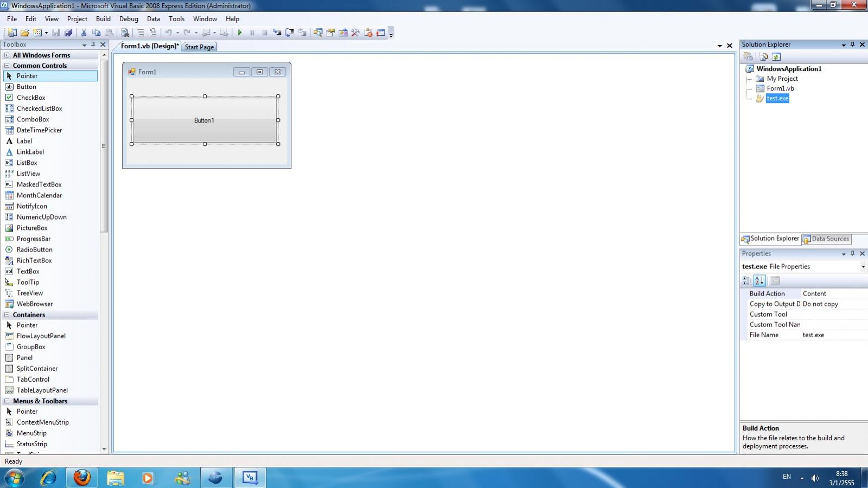Click Show All Files in Solution Explorer
This screenshot has height=488, width=868.
pos(764,56)
